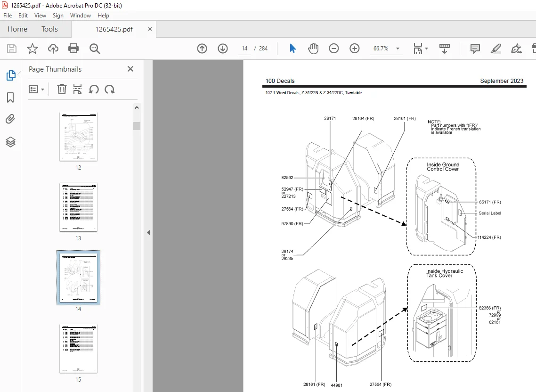536x392 pixels.
Task: Open thumbnail Options dropdown menu
Action: pyautogui.click(x=37, y=89)
